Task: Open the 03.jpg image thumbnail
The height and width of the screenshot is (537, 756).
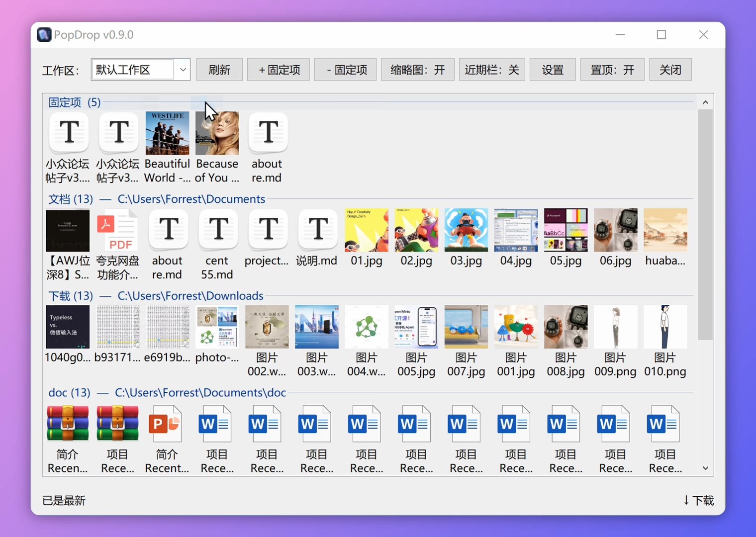Action: tap(466, 230)
